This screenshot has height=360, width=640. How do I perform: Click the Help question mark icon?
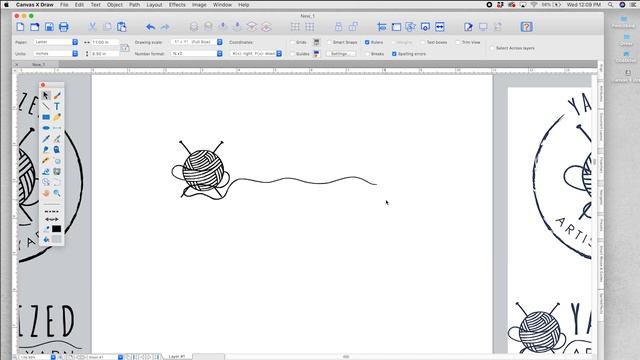point(526,27)
